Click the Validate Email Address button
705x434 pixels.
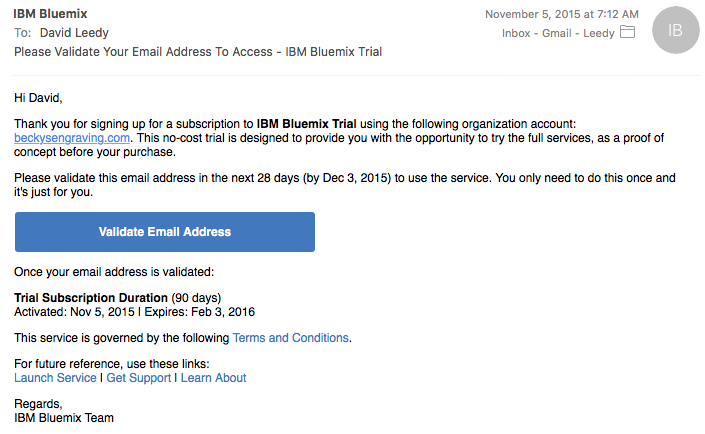(x=165, y=232)
